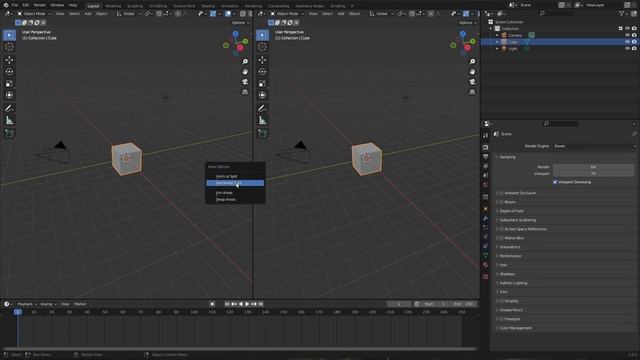This screenshot has height=360, width=640.
Task: Select the Scale tool in left viewport
Action: (9, 84)
